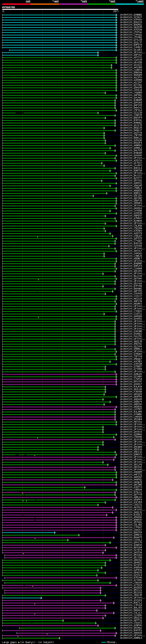Click the UniRef100_Q8U0G2 label
The width and height of the screenshot is (146, 644).
click(131, 560)
